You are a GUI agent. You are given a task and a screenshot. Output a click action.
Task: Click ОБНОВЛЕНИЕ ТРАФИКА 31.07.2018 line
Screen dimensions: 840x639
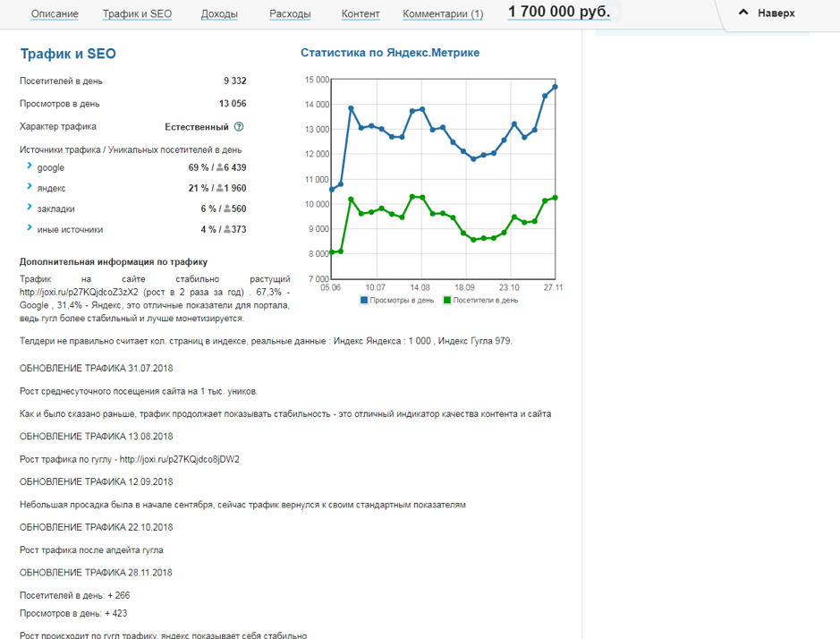click(x=97, y=369)
